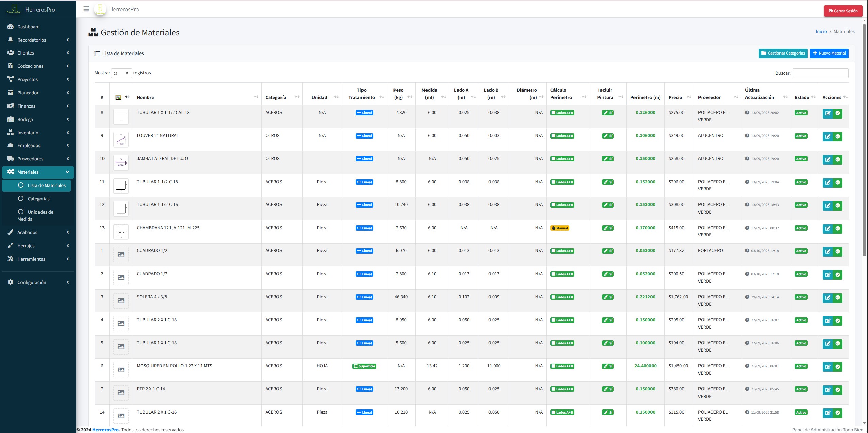The image size is (868, 433).
Task: Click the Buscar search input field
Action: [820, 73]
